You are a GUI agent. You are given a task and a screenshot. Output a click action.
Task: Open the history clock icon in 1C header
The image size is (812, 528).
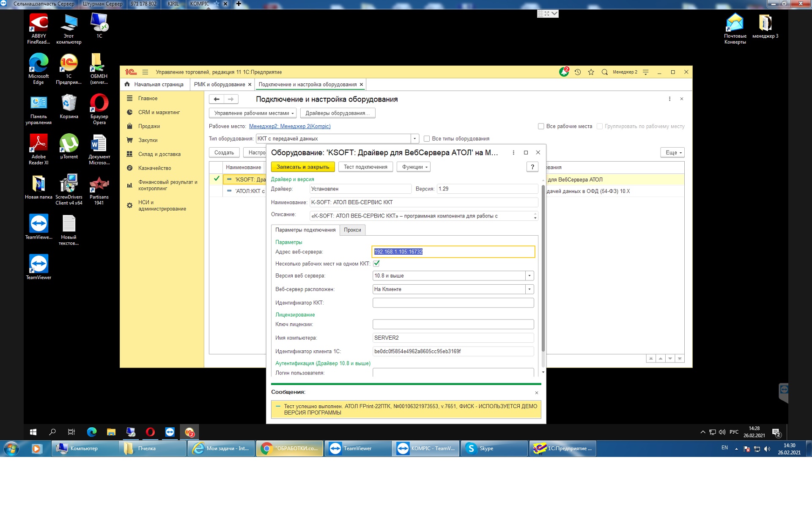tap(578, 72)
